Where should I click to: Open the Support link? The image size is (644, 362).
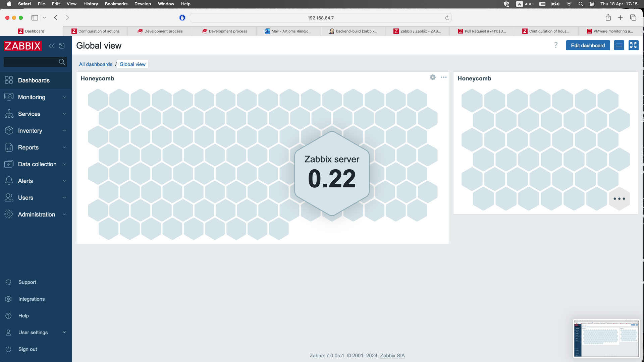pos(27,282)
